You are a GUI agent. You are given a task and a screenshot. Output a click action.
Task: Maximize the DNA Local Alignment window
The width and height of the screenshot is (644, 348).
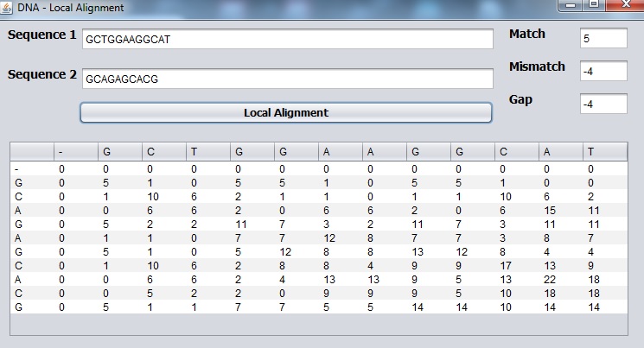coord(594,4)
